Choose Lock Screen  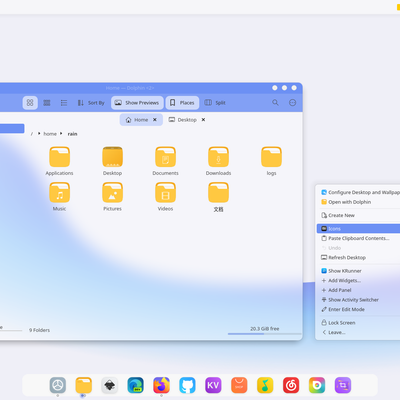359,323
